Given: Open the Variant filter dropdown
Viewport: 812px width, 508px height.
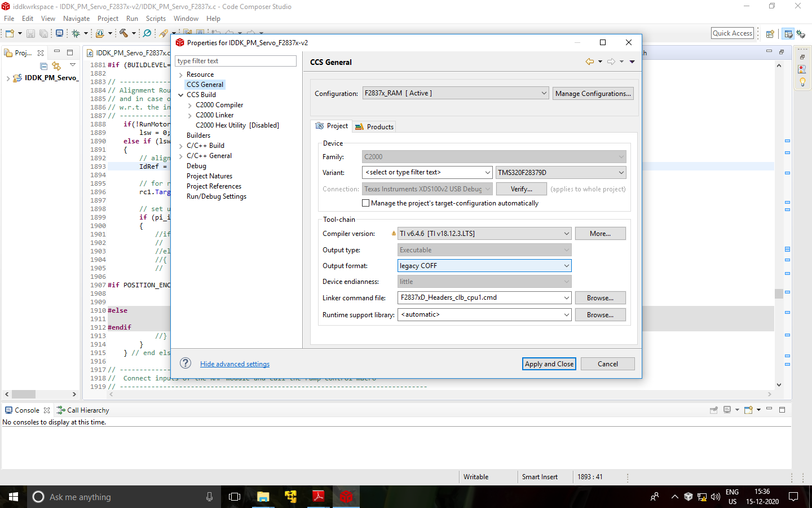Looking at the screenshot, I should point(488,172).
